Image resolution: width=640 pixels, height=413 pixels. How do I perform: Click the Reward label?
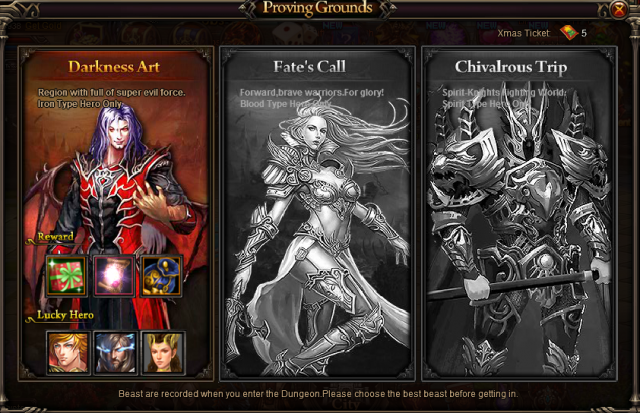56,237
